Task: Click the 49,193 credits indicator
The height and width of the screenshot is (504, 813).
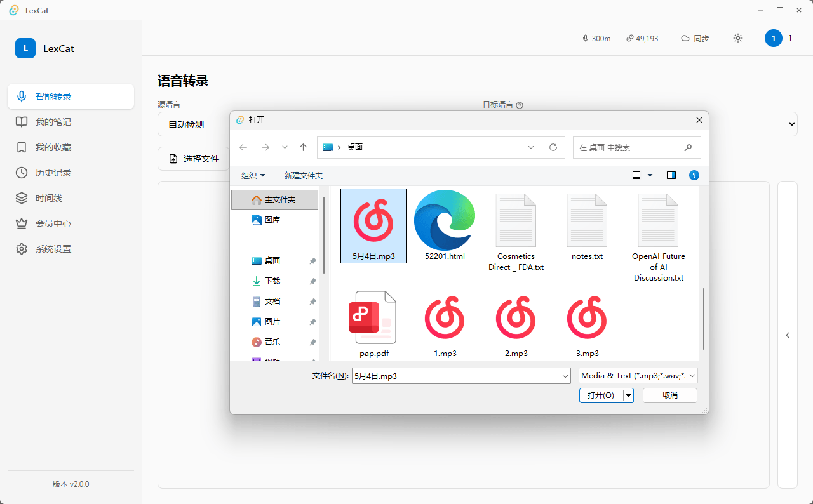Action: point(642,38)
